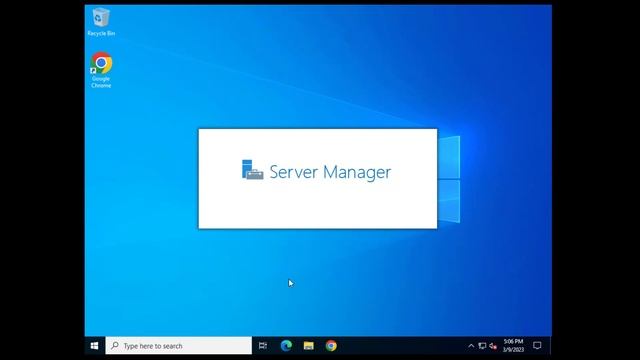Open Task View from the taskbar

point(263,346)
